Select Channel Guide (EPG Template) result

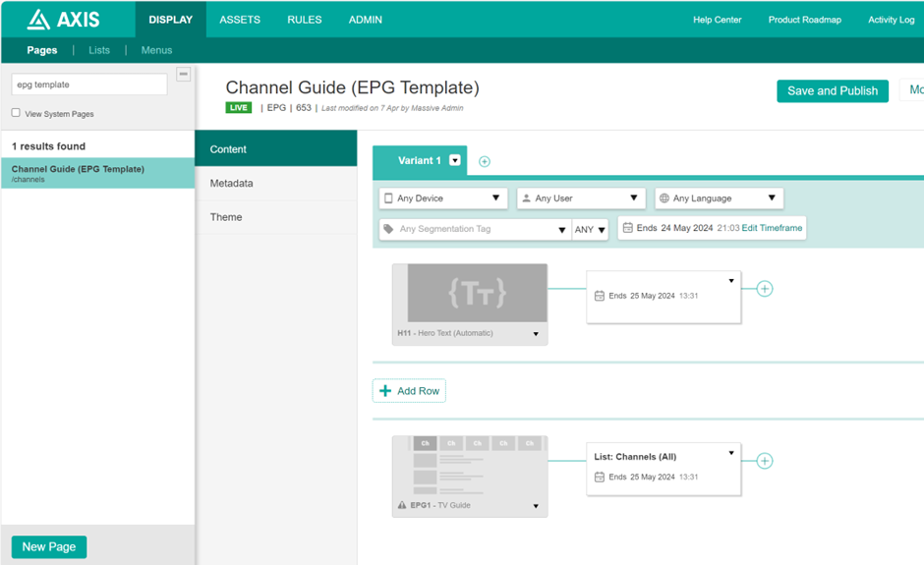pos(98,173)
